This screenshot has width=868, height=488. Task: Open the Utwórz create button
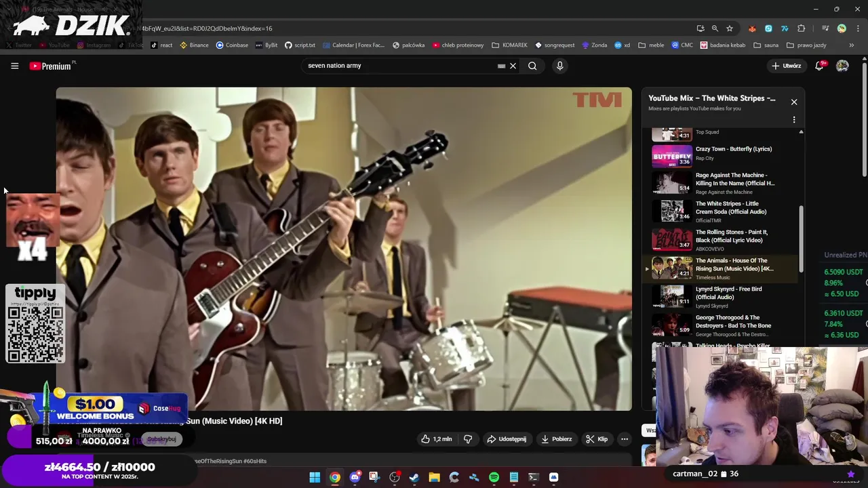[786, 66]
